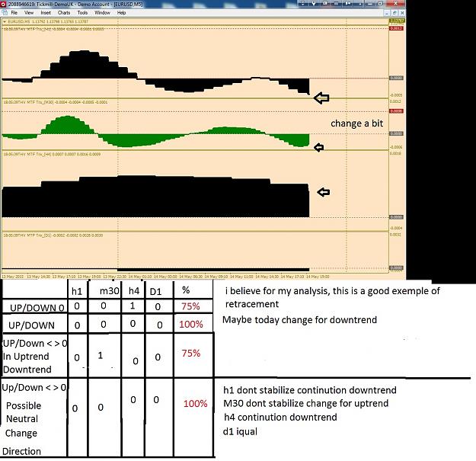Viewport: 476px width, 461px height.
Task: Click the Downtrend row label
Action: point(27,370)
